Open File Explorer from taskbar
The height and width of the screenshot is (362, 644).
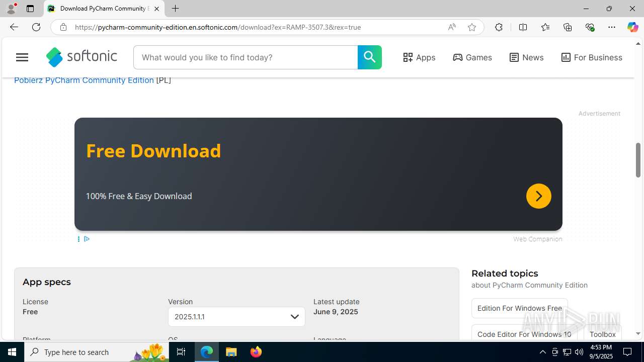[x=231, y=352]
